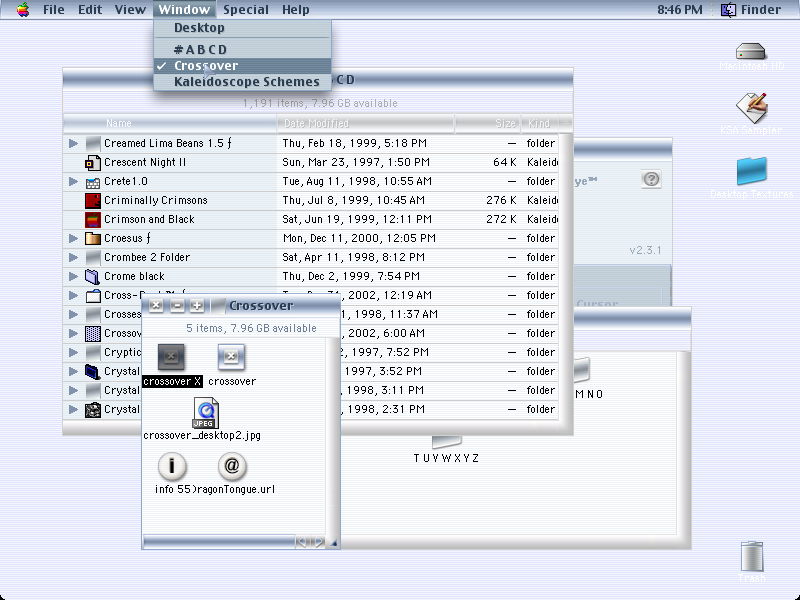800x600 pixels.
Task: Click the help question mark button
Action: [651, 179]
